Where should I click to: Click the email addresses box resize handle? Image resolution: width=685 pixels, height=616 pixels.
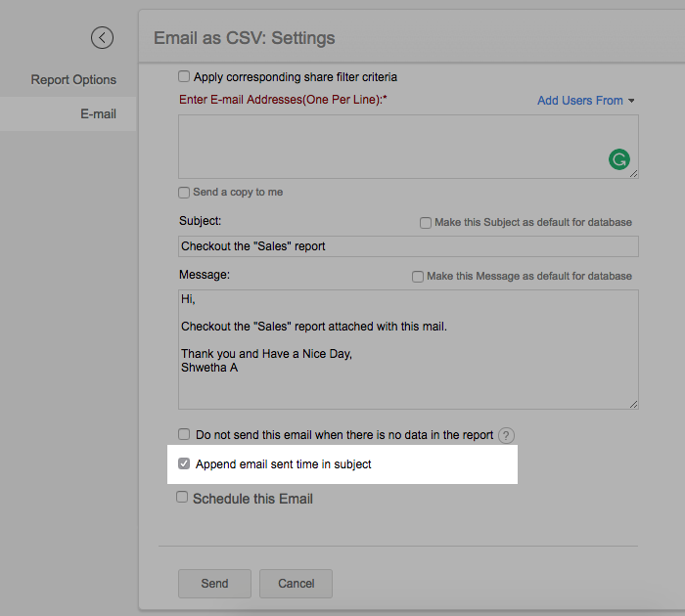[633, 173]
